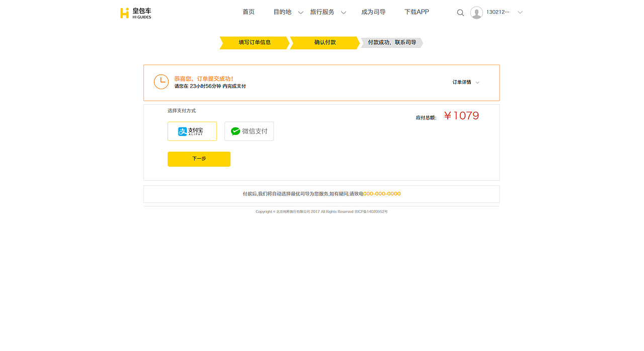644x351 pixels.
Task: Click the 下载APP link
Action: click(417, 12)
